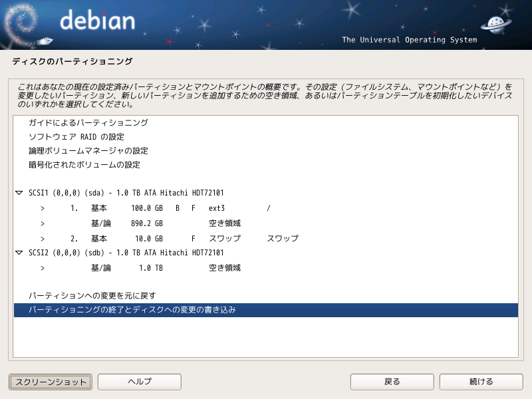Select the 890.2 GB free space row
532x399 pixels.
(266, 223)
